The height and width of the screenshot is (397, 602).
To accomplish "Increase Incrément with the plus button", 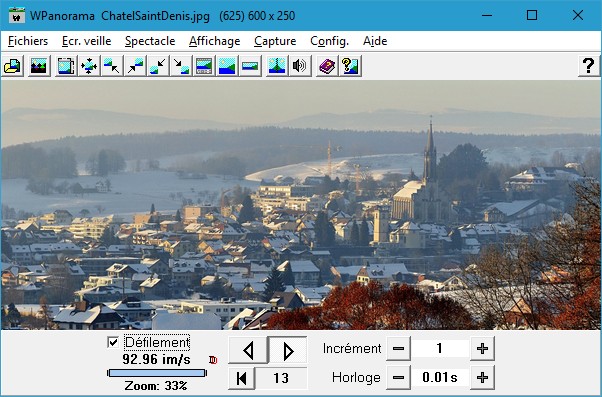I will pyautogui.click(x=482, y=349).
